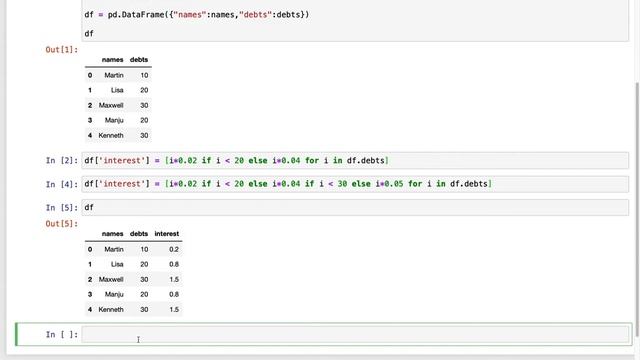Click the In [4] nested conditional code cell

pyautogui.click(x=355, y=184)
